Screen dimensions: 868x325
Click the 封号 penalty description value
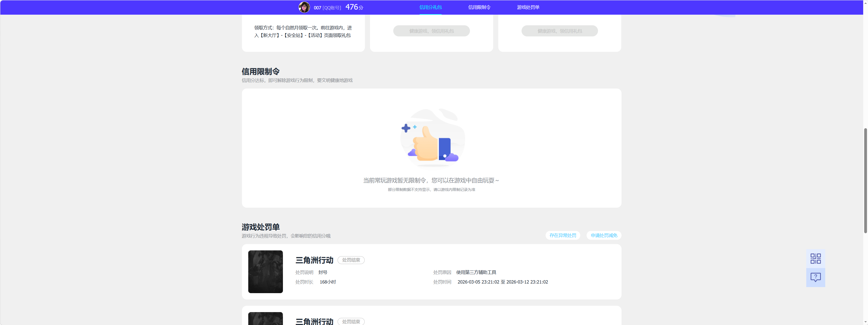(x=323, y=272)
